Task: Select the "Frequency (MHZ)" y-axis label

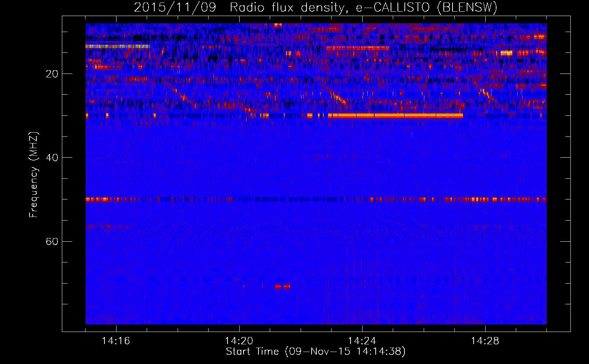Action: [x=33, y=175]
